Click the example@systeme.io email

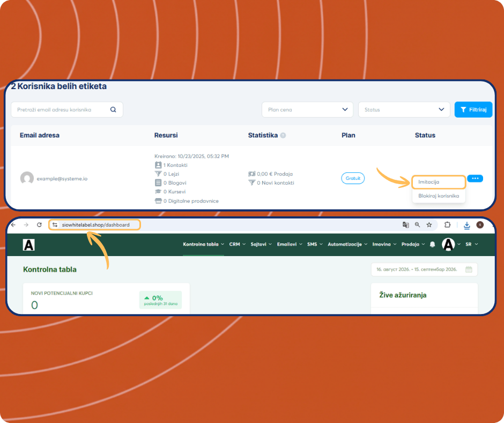[62, 178]
